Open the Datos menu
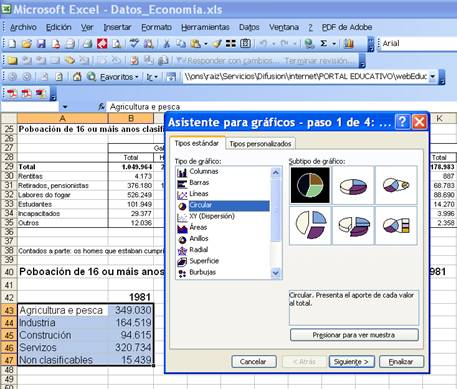457x389 pixels. pyautogui.click(x=249, y=27)
